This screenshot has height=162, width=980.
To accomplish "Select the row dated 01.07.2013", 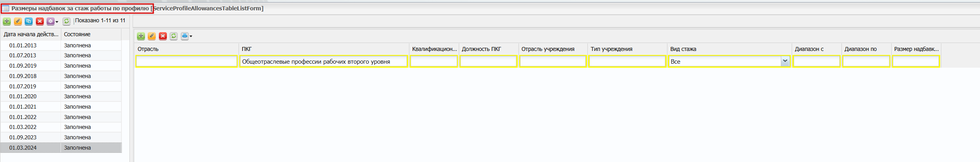I will pos(61,55).
